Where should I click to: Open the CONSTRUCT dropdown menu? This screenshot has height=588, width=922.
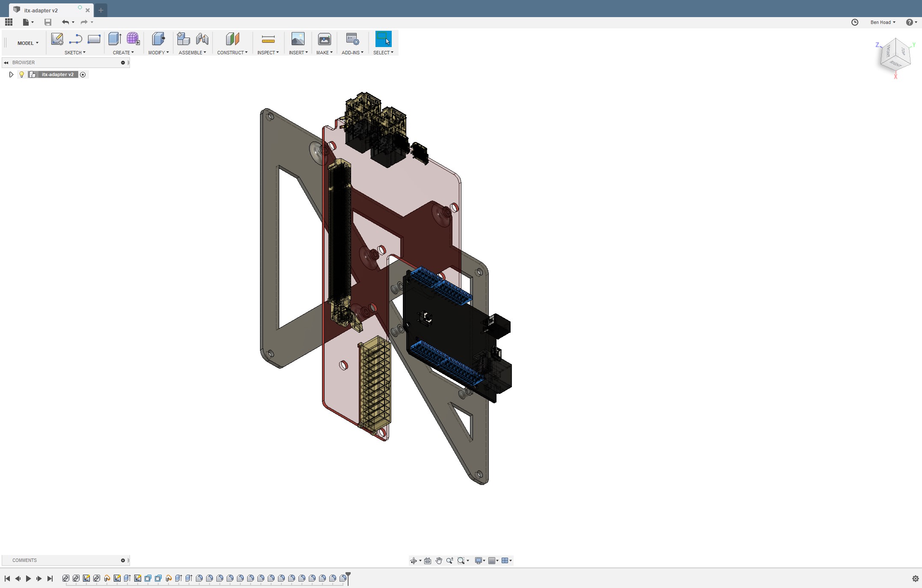pyautogui.click(x=232, y=53)
